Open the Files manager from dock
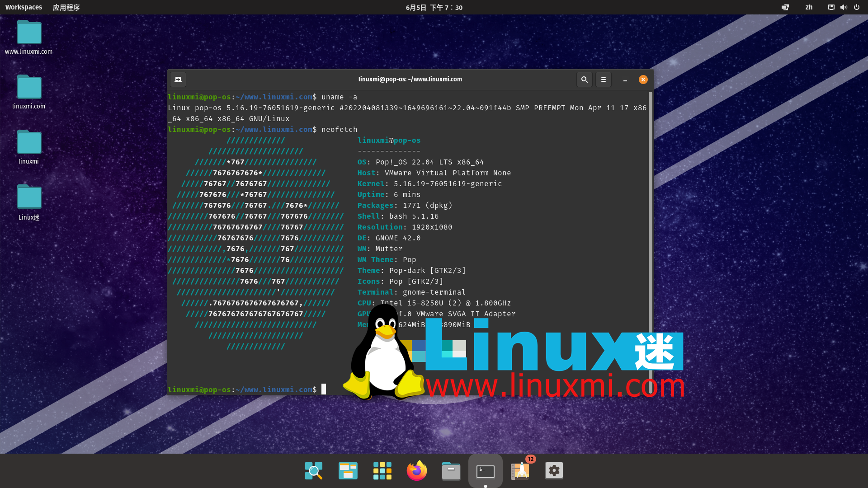This screenshot has height=488, width=868. [451, 471]
